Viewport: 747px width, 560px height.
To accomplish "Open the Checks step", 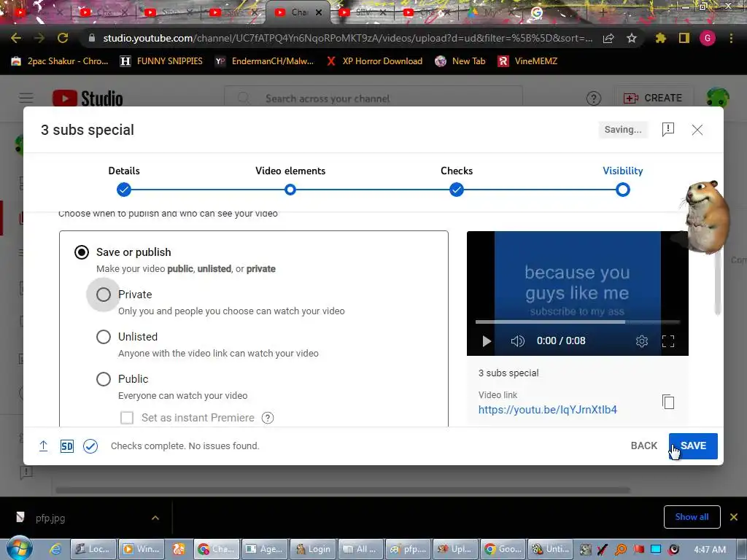I will [457, 190].
